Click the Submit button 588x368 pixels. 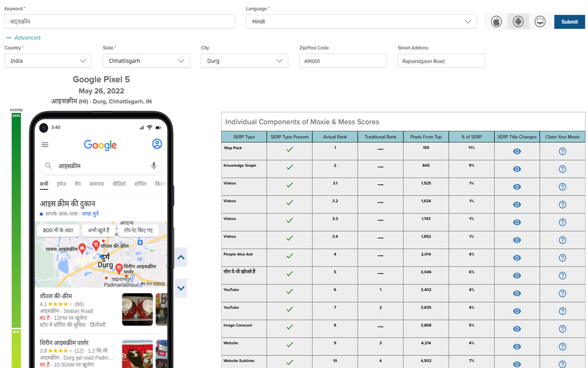[570, 22]
